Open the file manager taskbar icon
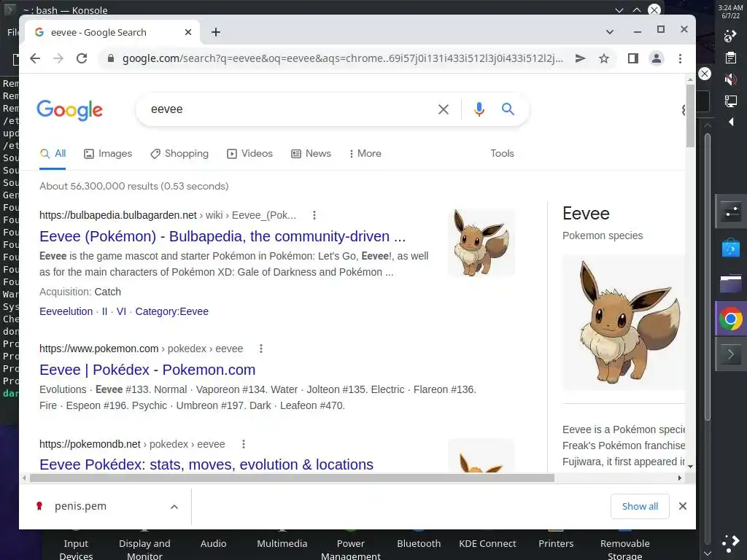The height and width of the screenshot is (560, 747). (731, 284)
